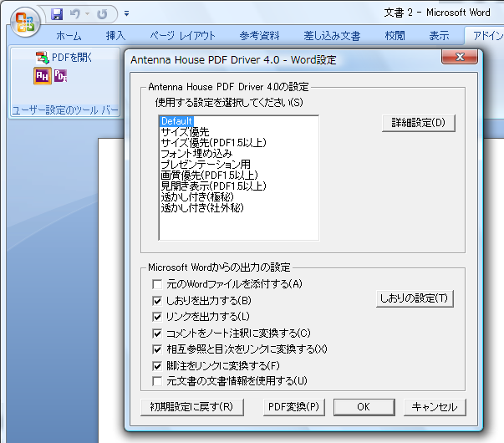
Task: Click the Undo arrow icon
Action: click(x=75, y=14)
